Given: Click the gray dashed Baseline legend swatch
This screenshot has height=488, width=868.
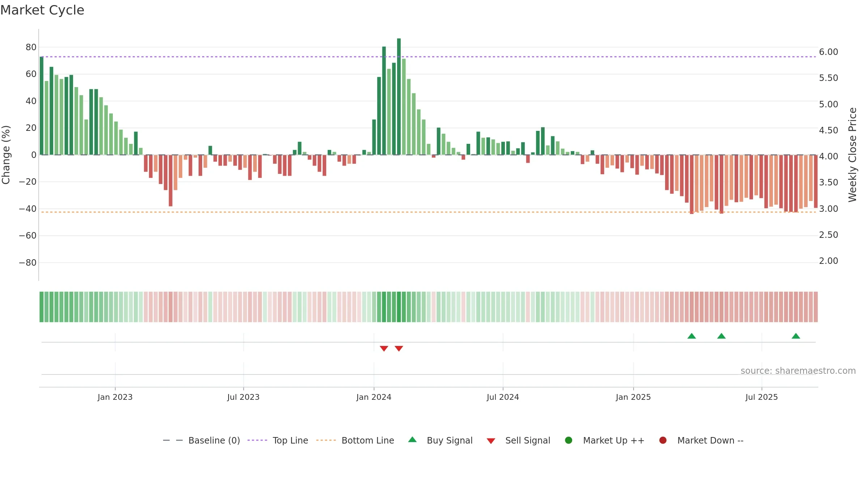Looking at the screenshot, I should [x=173, y=440].
